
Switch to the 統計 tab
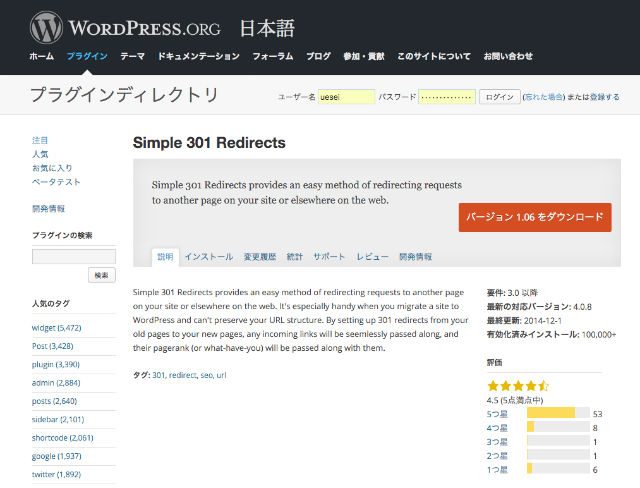tap(295, 257)
